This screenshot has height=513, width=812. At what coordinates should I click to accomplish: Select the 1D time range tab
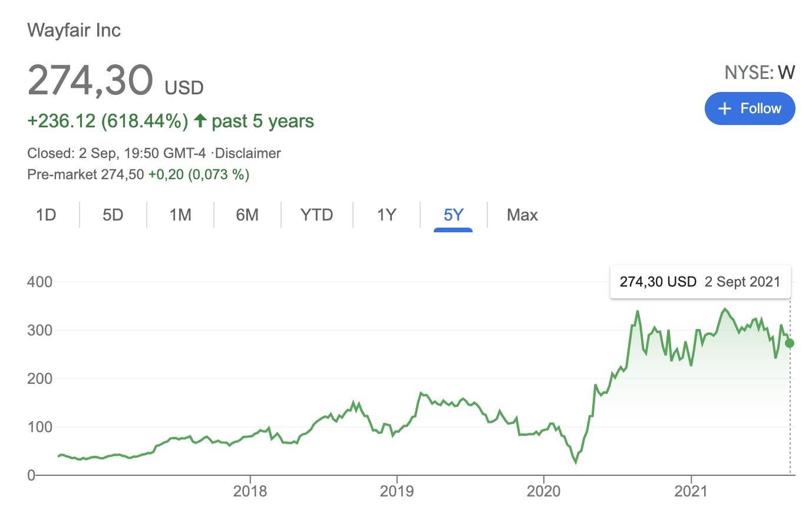pos(46,215)
